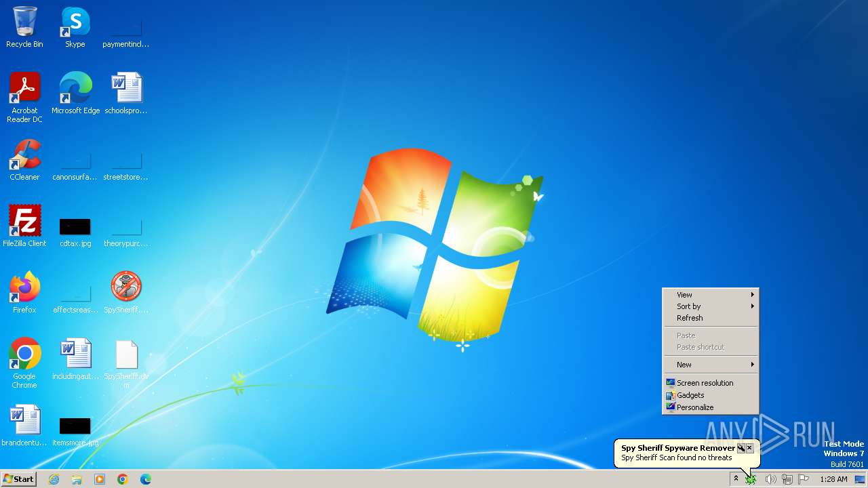This screenshot has height=488, width=868.
Task: Expand the Sort by submenu
Action: pyautogui.click(x=711, y=306)
